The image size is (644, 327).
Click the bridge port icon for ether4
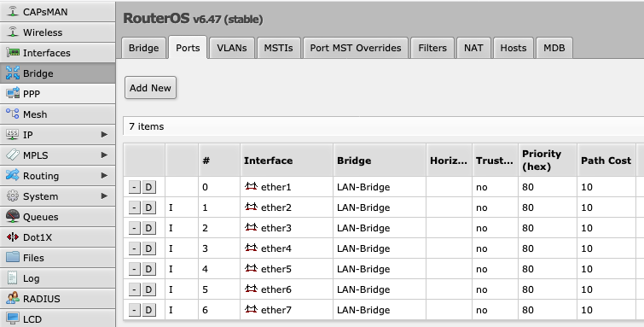point(251,248)
